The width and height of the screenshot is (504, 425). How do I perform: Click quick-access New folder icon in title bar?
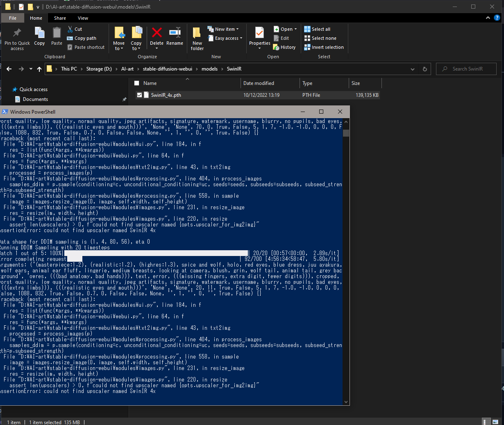tap(30, 7)
